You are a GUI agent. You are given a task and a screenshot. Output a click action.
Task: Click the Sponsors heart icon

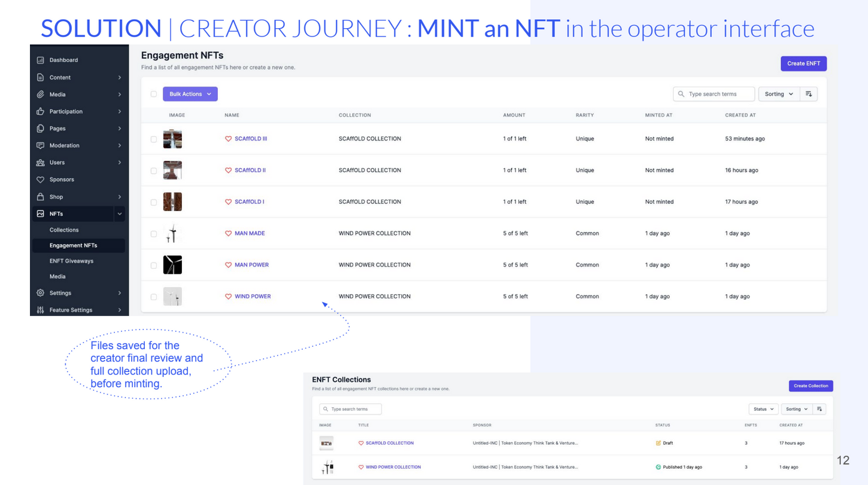coord(40,179)
